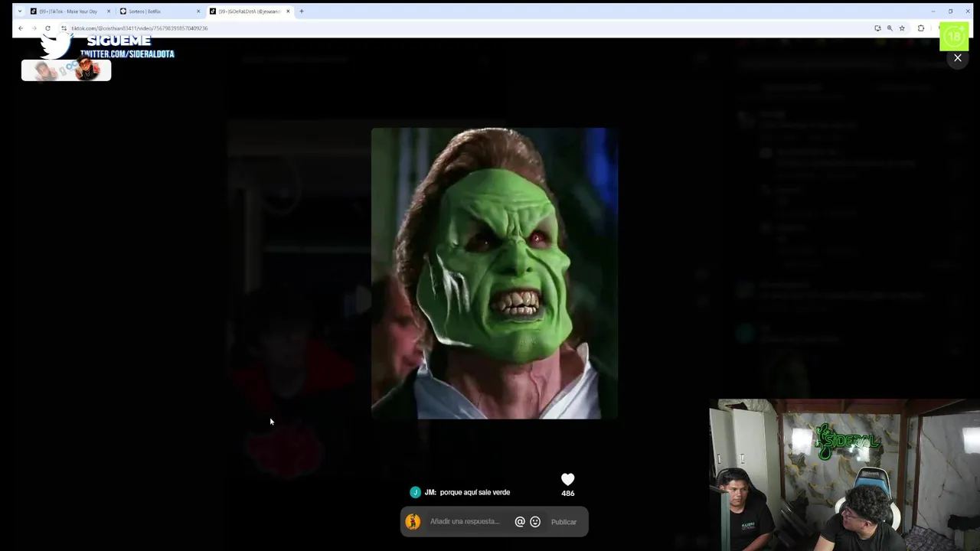Viewport: 980px width, 551px height.
Task: Go forward in browser history
Action: pos(34,28)
